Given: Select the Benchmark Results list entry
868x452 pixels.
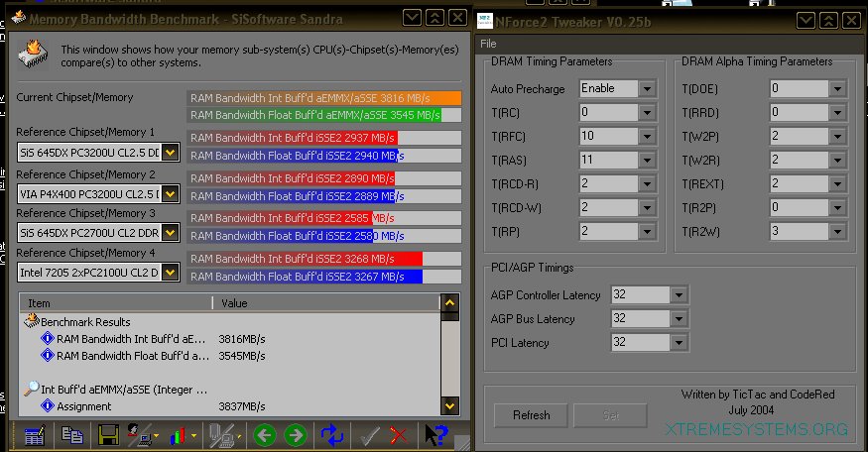Looking at the screenshot, I should tap(85, 321).
